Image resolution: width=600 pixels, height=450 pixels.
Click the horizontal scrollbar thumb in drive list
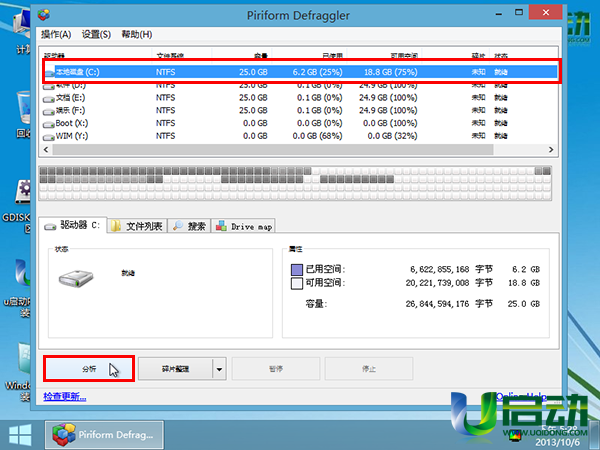coord(273,150)
